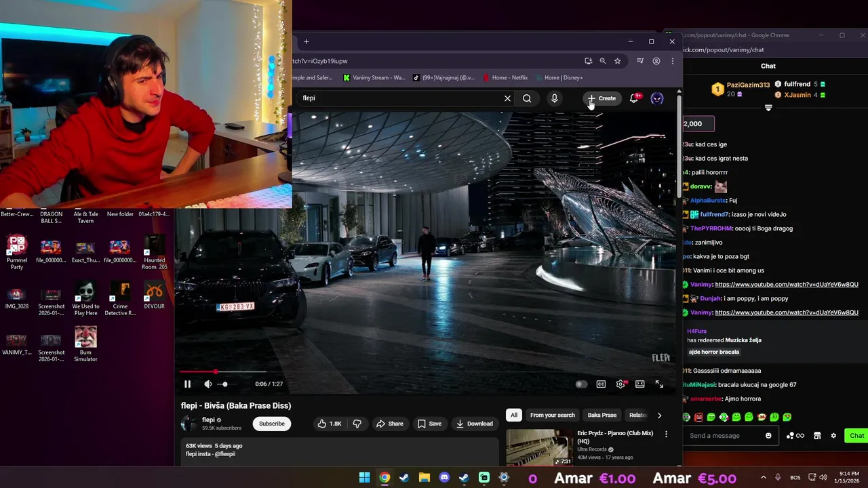Open flepi channel avatar
868x488 pixels.
(189, 424)
